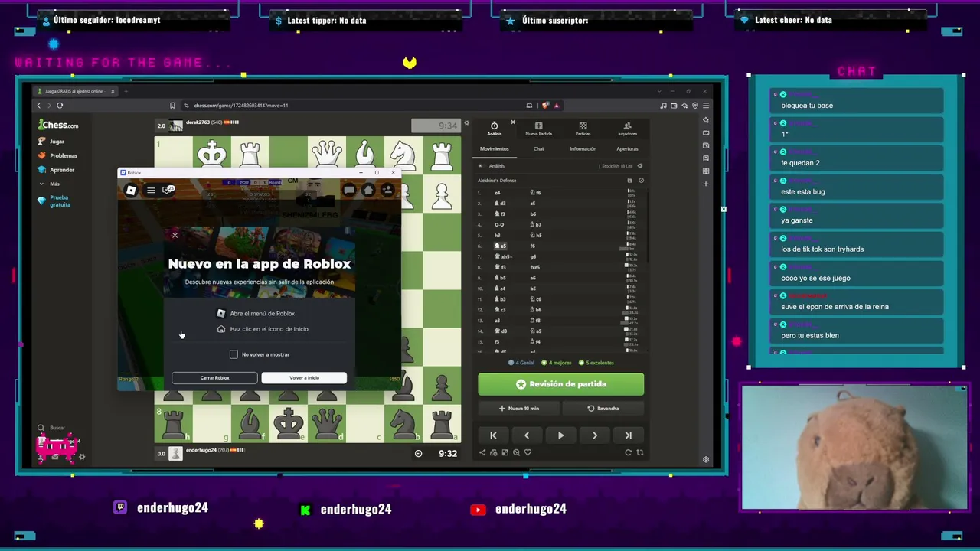Open the Roblox logo menu in Roblox window
Screen dimensions: 980x551
[131, 191]
